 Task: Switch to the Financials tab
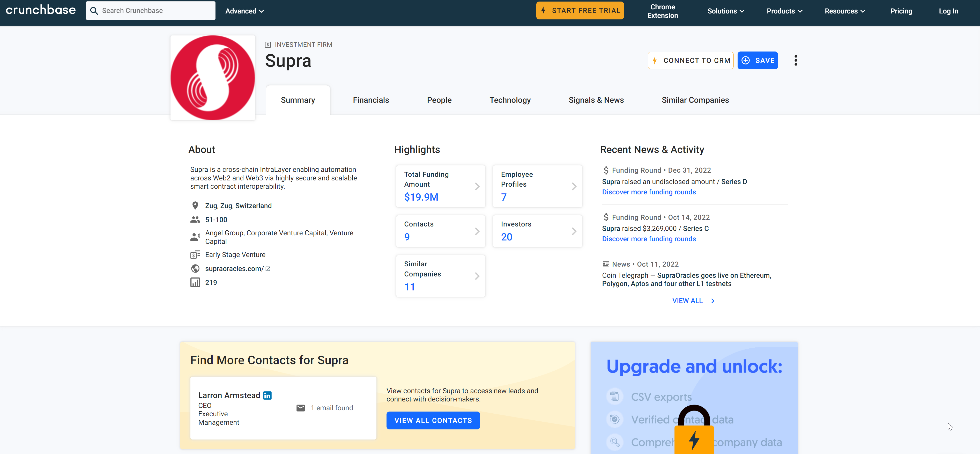[370, 100]
